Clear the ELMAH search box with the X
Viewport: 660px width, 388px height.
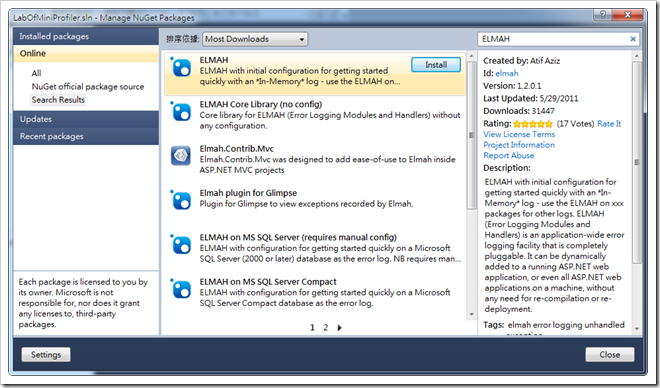(x=633, y=39)
